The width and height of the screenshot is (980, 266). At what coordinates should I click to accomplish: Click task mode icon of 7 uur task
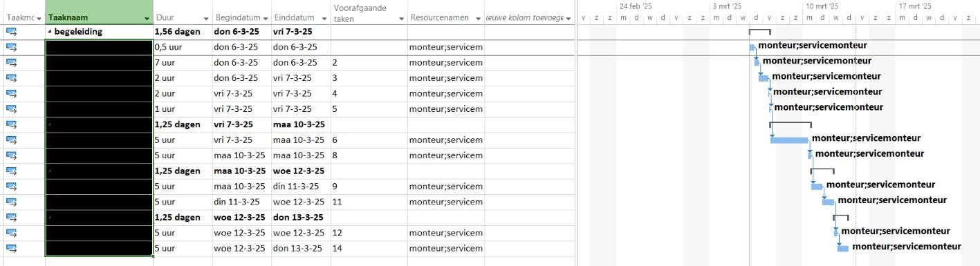pyautogui.click(x=12, y=62)
